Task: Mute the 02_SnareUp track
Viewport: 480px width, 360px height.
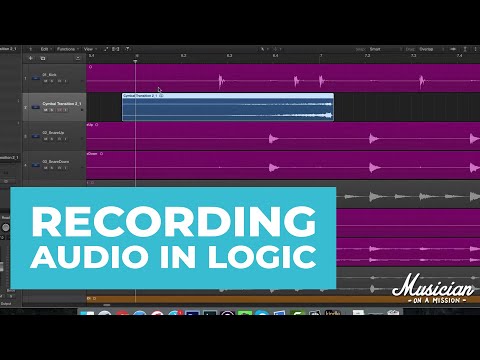Action: 46,139
